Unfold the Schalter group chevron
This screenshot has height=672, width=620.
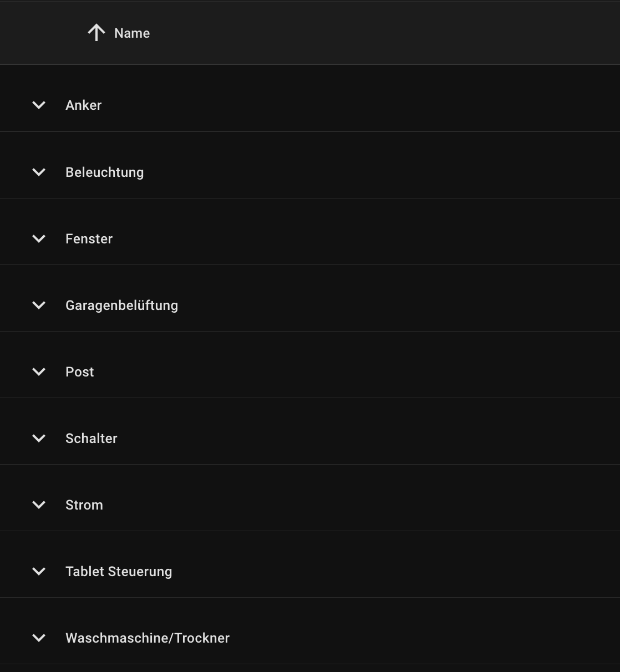(39, 439)
